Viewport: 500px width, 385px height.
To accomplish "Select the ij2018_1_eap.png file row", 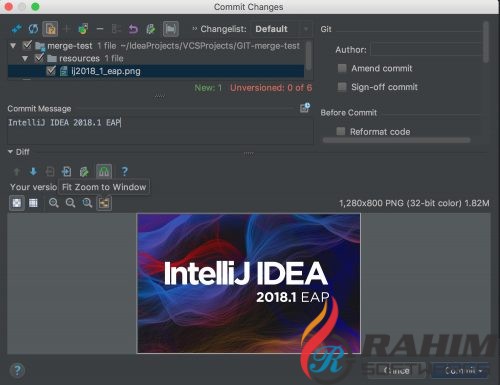I will click(x=156, y=71).
